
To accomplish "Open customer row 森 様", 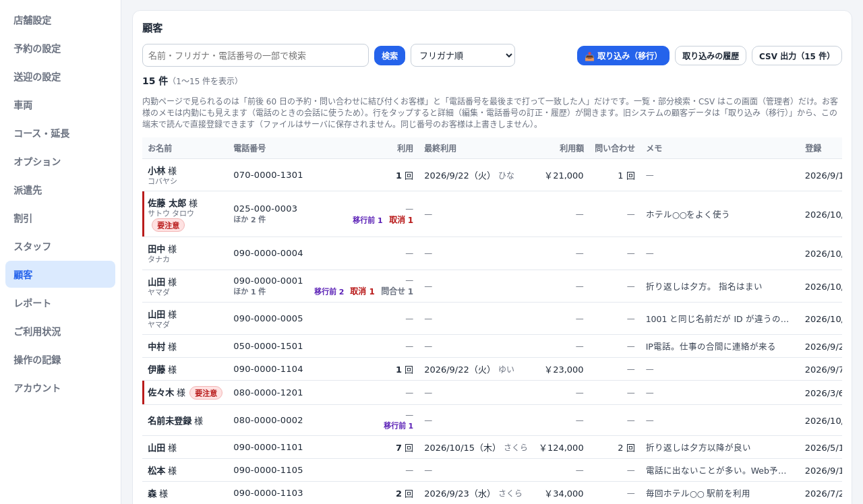I will tap(492, 493).
